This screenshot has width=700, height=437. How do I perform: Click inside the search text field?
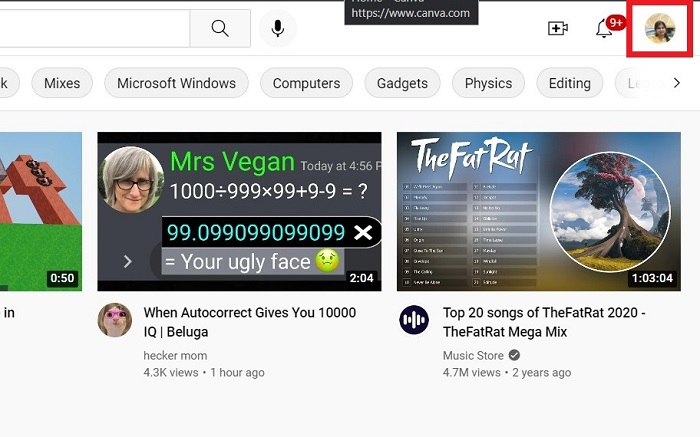(94, 28)
